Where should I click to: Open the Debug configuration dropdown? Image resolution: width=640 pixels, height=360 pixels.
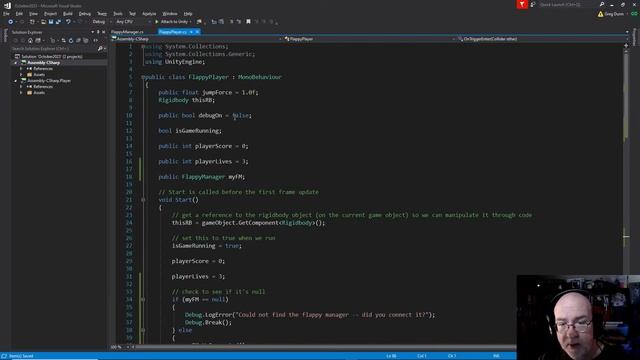coord(101,22)
